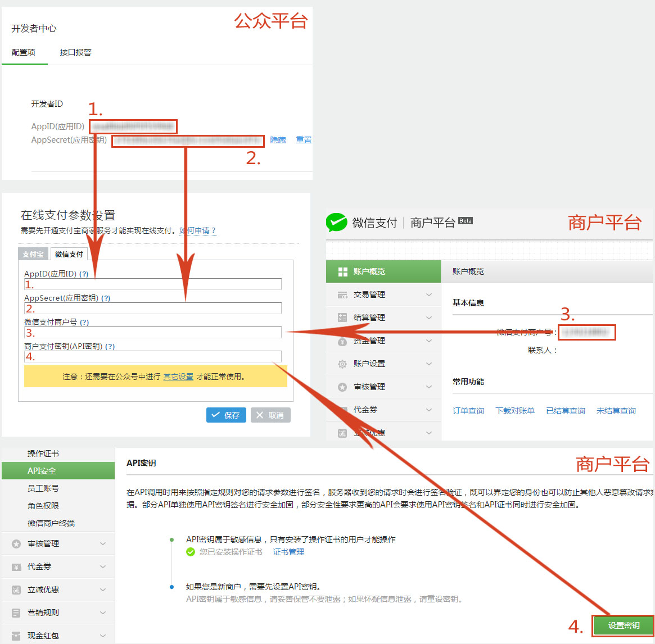655x644 pixels.
Task: Switch to the 接口报警 tab
Action: point(75,53)
